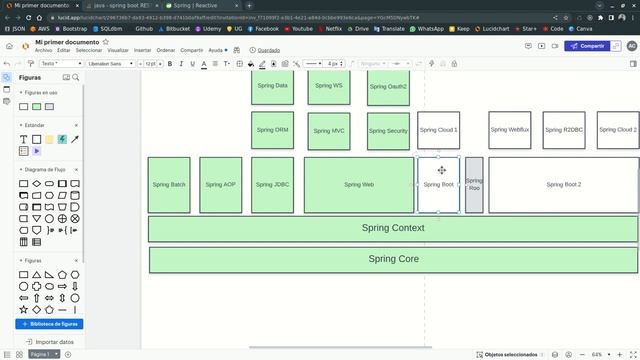Open the Texto style dropdown

(x=61, y=64)
